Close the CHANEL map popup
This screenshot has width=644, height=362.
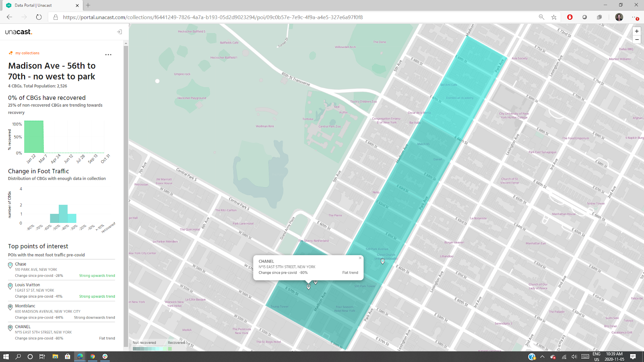[360, 258]
